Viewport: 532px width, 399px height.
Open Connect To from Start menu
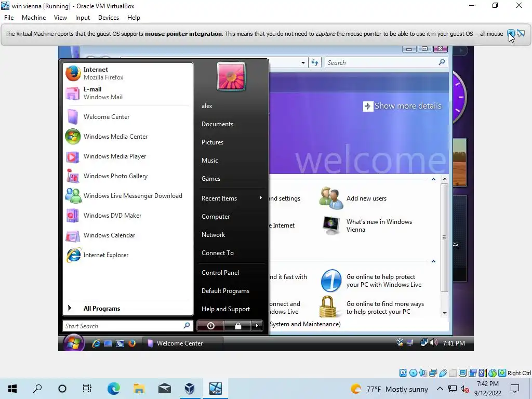click(x=231, y=253)
